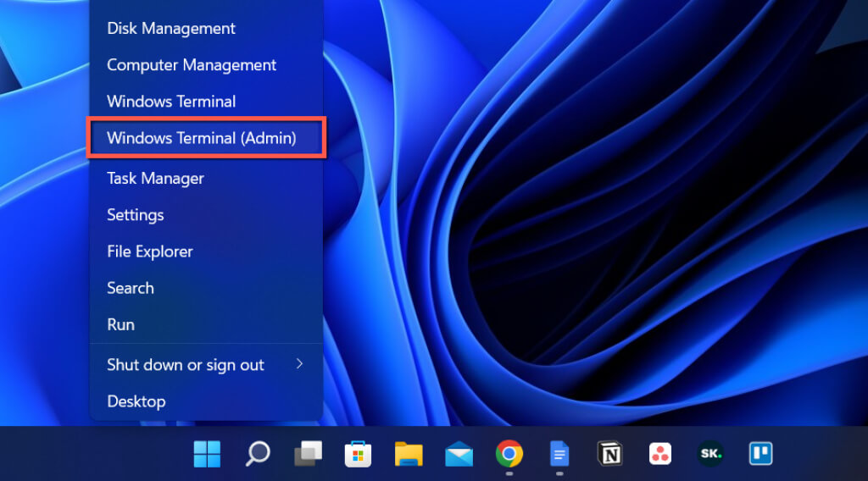This screenshot has width=868, height=481.
Task: Open Task View icon on taskbar
Action: point(308,454)
